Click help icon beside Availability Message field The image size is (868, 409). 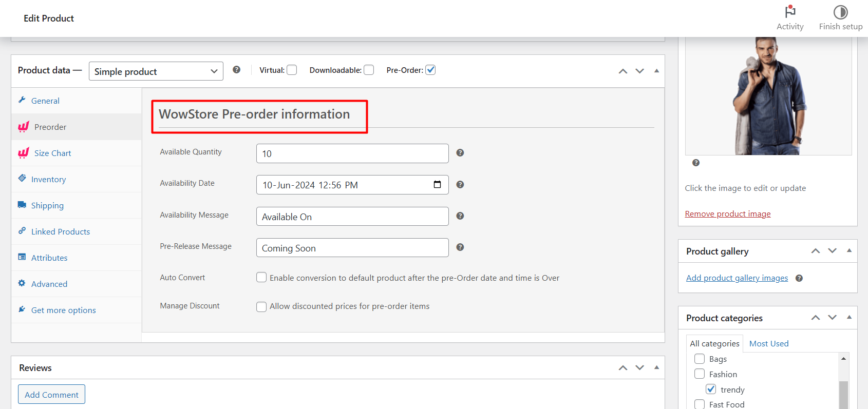point(460,216)
